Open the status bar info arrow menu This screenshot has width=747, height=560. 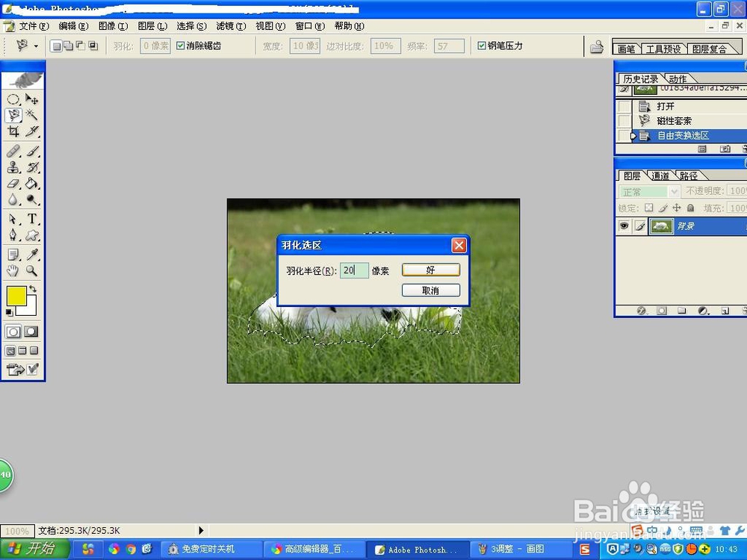point(200,530)
